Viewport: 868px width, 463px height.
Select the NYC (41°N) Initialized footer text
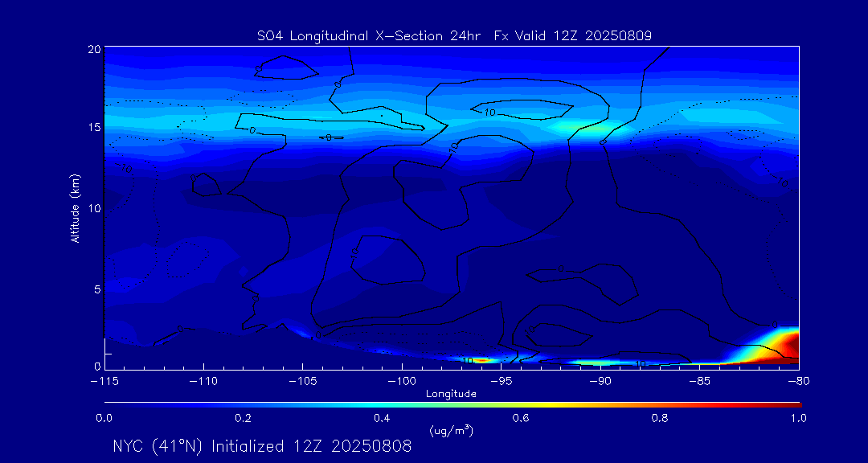tap(262, 446)
